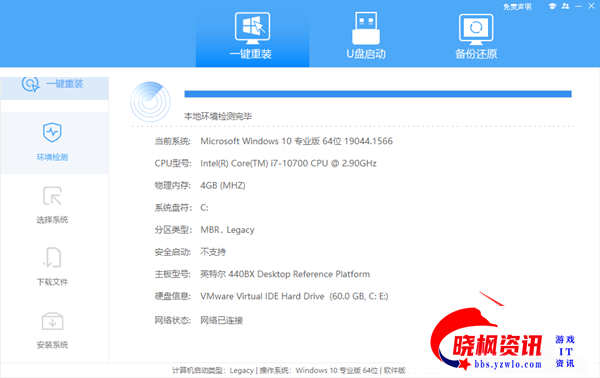This screenshot has height=378, width=600.
Task: Click the CPU型号 label
Action: click(173, 163)
